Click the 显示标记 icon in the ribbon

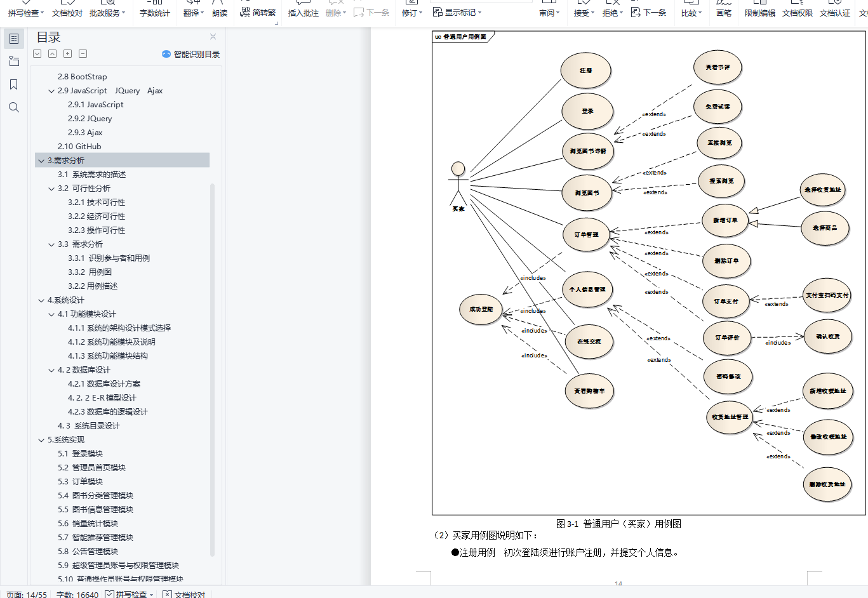[437, 12]
